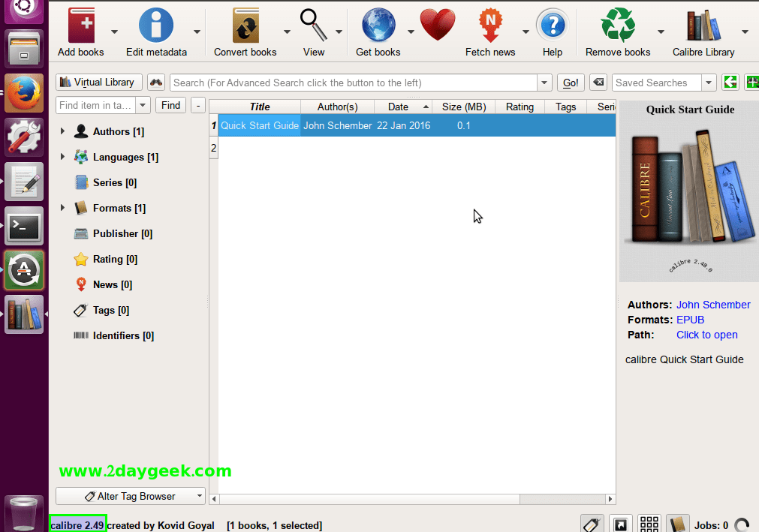
Task: Expand the Formats [1] tree node
Action: 62,208
